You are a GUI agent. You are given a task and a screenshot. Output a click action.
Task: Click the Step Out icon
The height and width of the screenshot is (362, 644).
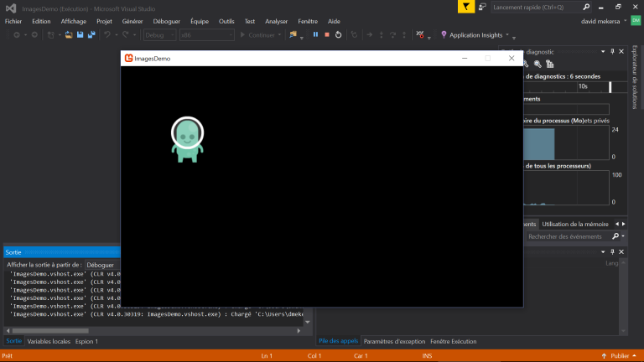click(404, 35)
